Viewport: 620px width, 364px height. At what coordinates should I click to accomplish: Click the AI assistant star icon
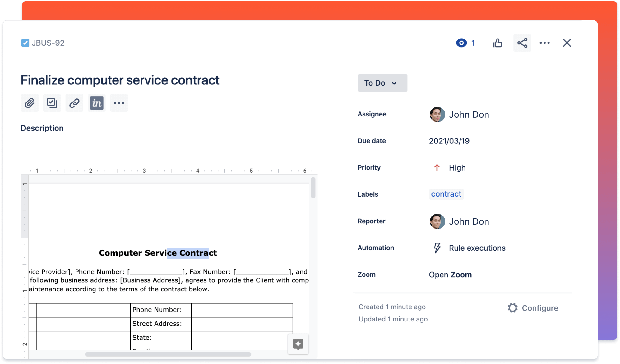299,344
